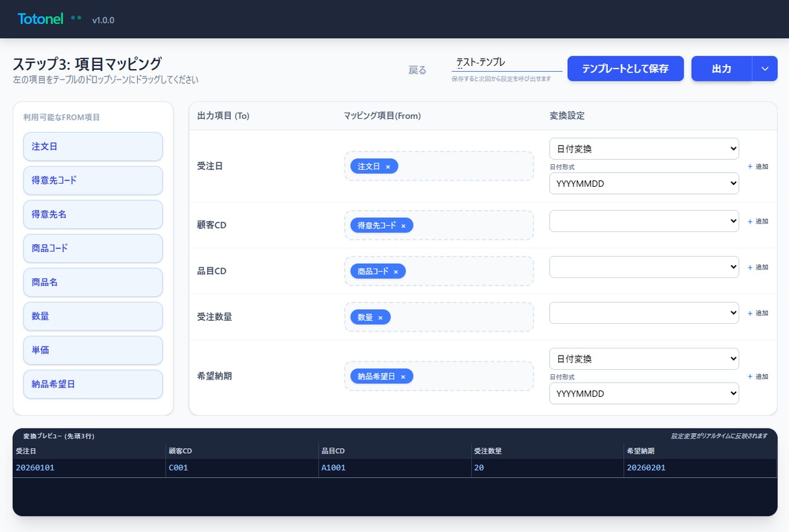Click the 受注日 output item label
Image resolution: width=789 pixels, height=532 pixels.
pyautogui.click(x=210, y=166)
